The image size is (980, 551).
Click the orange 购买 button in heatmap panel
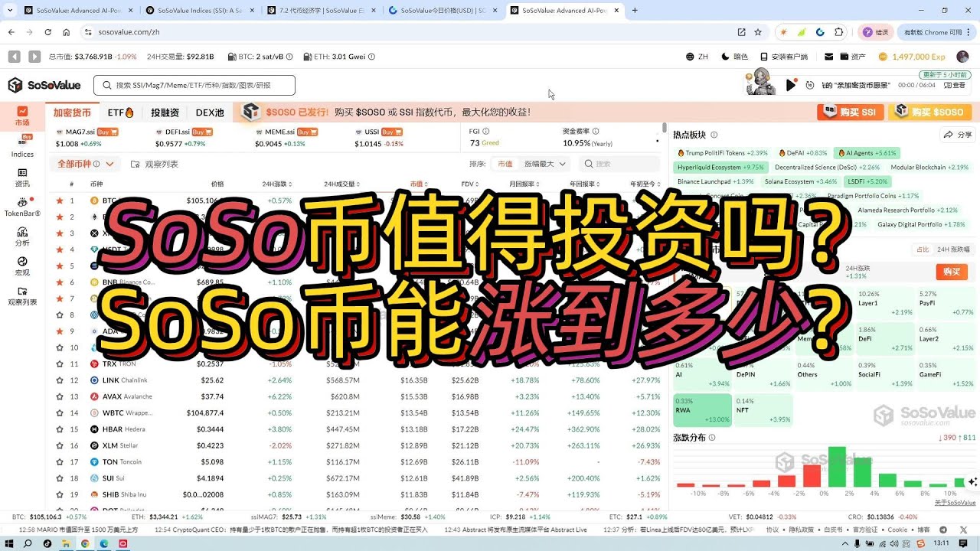pyautogui.click(x=952, y=272)
